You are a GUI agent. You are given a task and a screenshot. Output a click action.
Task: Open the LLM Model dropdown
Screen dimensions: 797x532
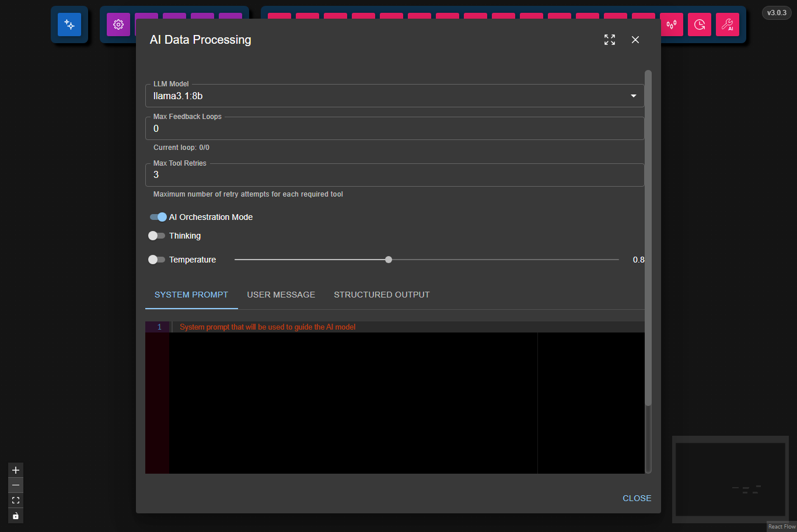coord(395,96)
